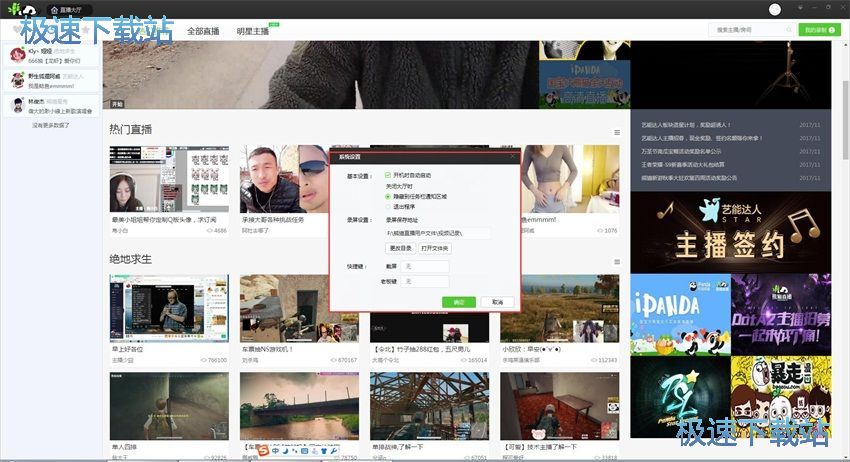Click the 更改目录 button
This screenshot has width=850, height=462.
point(401,248)
